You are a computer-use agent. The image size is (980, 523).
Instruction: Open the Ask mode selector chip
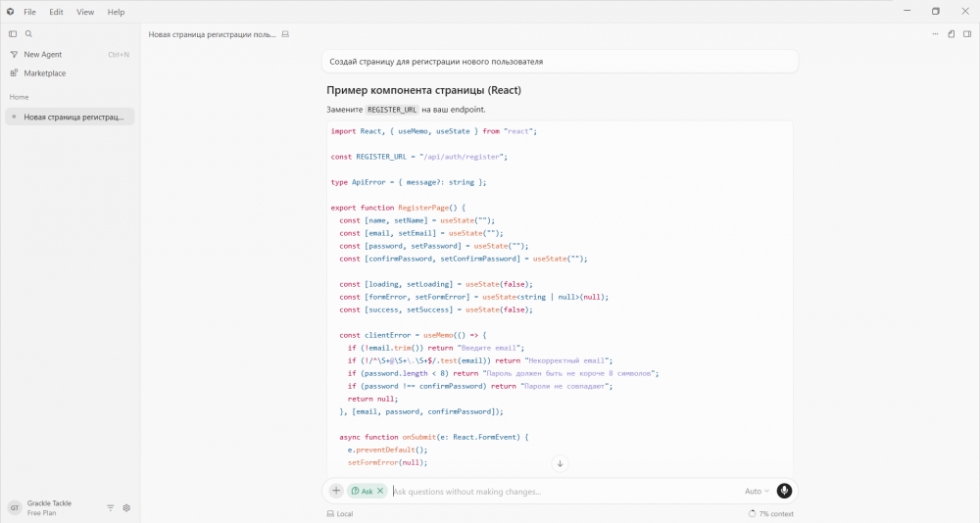click(363, 491)
